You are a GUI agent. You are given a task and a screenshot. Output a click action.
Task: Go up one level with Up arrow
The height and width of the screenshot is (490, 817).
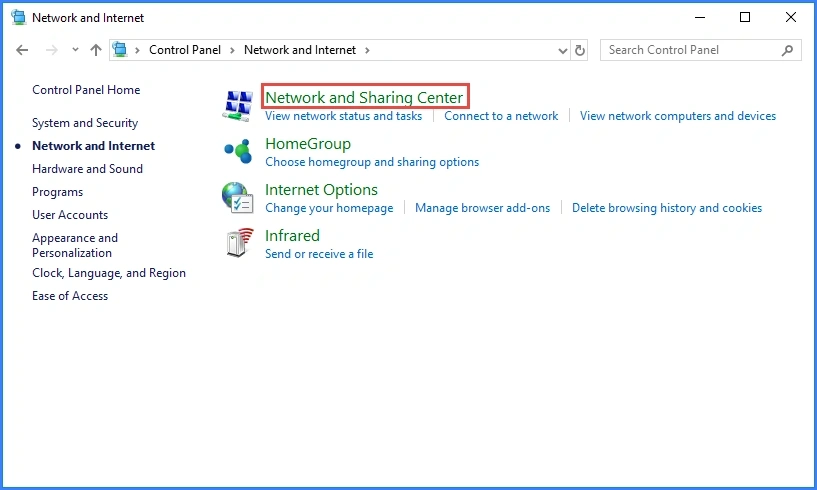[95, 50]
